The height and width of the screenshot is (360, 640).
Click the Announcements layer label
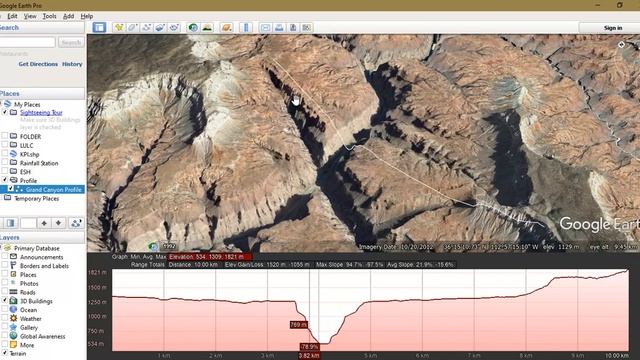(x=41, y=257)
